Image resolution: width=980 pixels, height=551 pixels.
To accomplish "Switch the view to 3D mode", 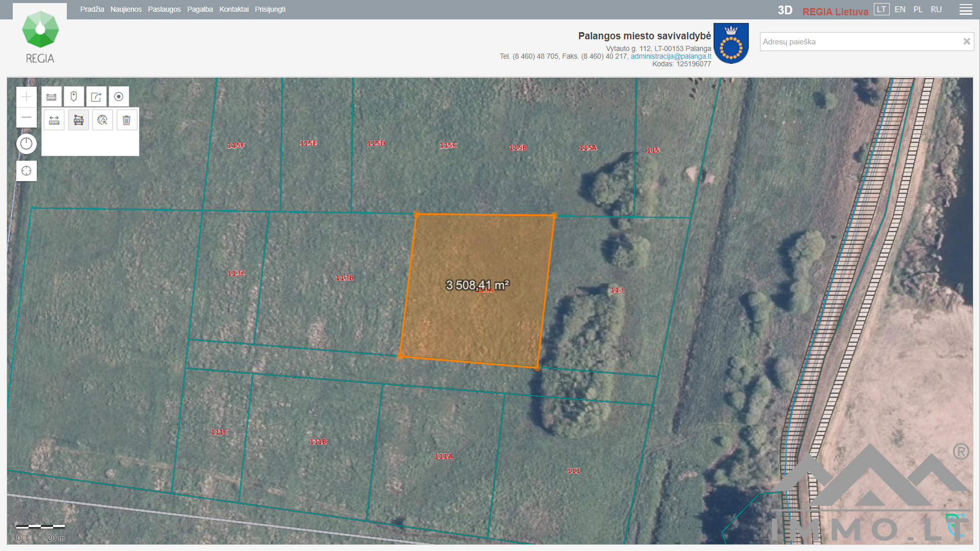I will (x=785, y=11).
